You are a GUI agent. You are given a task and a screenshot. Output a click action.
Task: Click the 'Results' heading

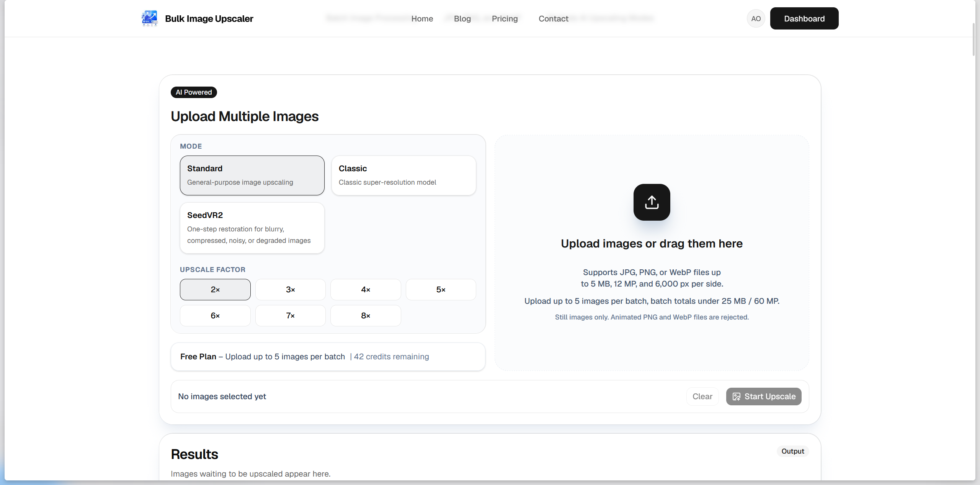click(194, 454)
